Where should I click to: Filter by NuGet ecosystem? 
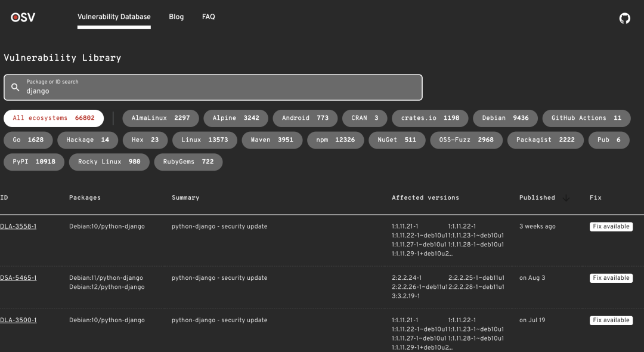[x=397, y=140]
